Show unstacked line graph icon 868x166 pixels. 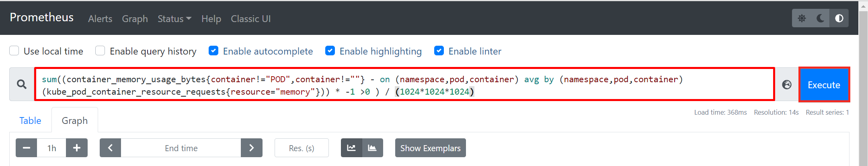pyautogui.click(x=351, y=148)
